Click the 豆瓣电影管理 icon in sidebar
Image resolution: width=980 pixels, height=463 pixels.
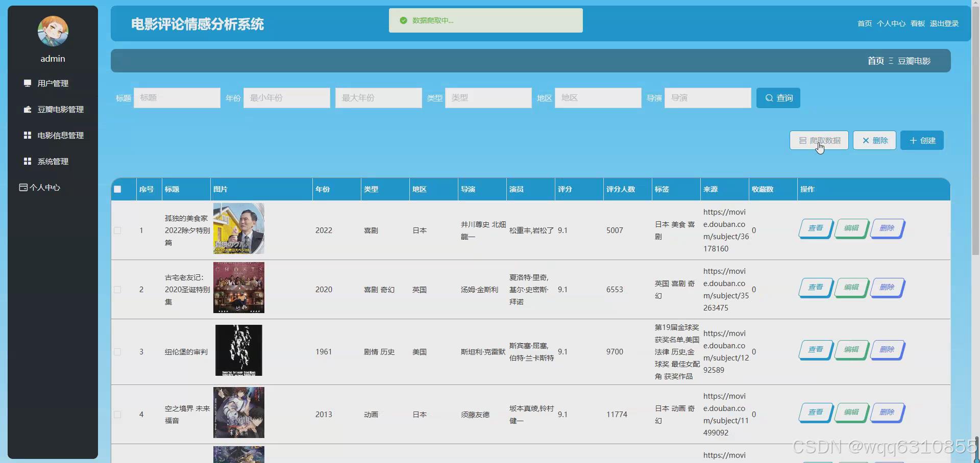point(28,109)
